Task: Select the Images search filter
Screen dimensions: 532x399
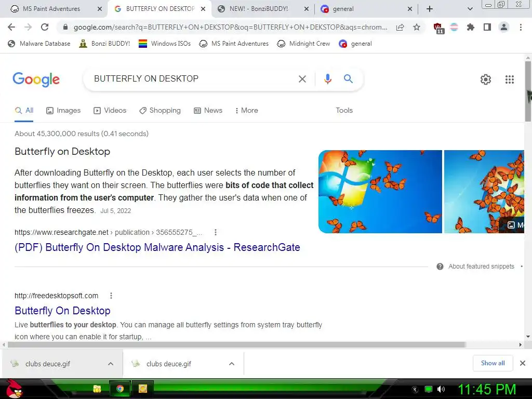Action: tap(63, 111)
